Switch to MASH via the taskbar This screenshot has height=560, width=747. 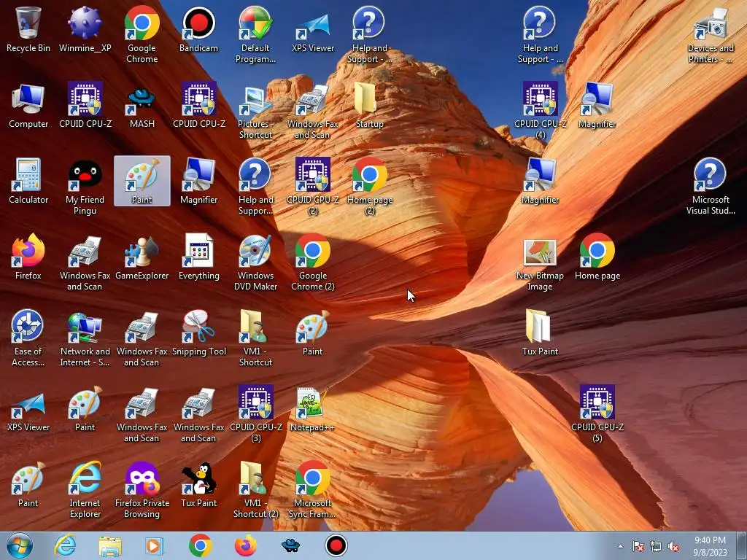point(290,545)
